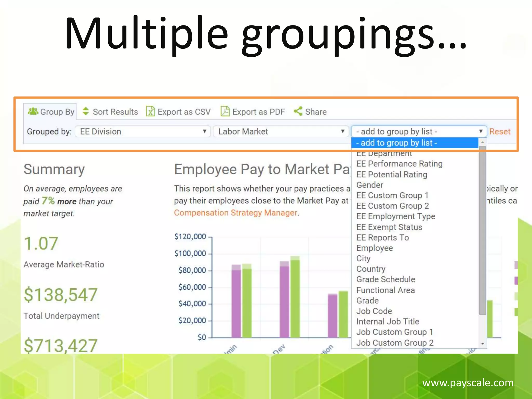
Task: Click the $138,547 Total Underpayment value
Action: (x=61, y=295)
